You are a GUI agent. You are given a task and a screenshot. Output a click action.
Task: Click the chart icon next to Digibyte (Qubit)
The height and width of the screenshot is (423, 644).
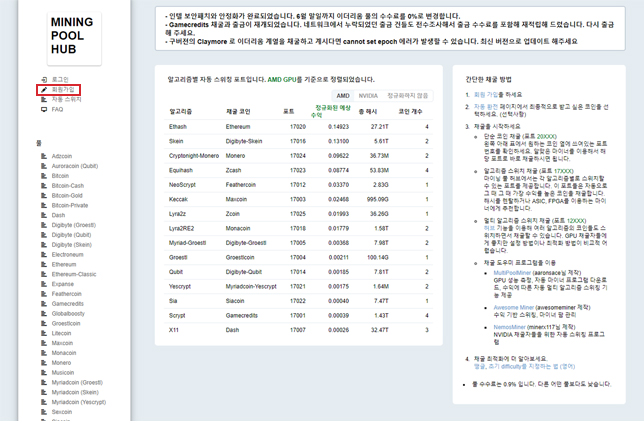(x=44, y=235)
